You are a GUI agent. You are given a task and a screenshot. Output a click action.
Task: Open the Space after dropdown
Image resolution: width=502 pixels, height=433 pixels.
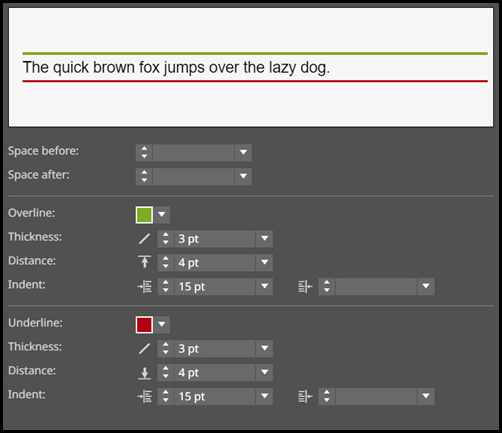click(243, 176)
